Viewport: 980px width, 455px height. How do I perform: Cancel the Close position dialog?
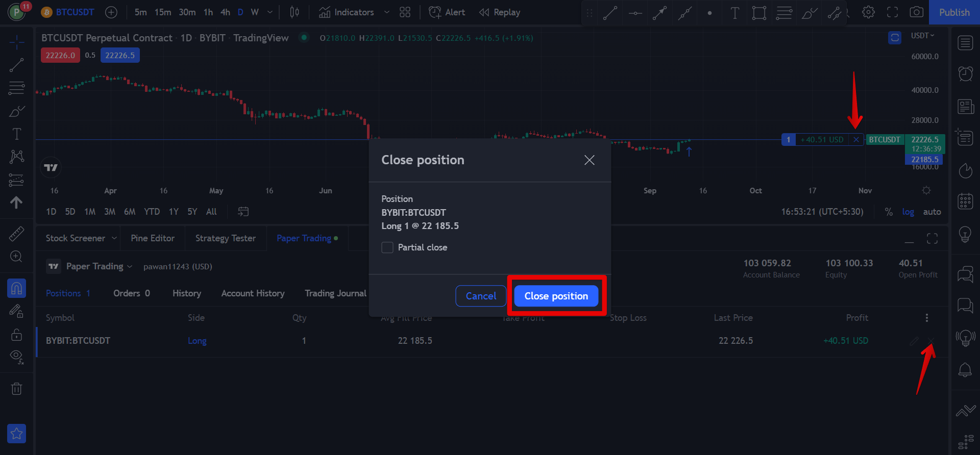click(481, 296)
